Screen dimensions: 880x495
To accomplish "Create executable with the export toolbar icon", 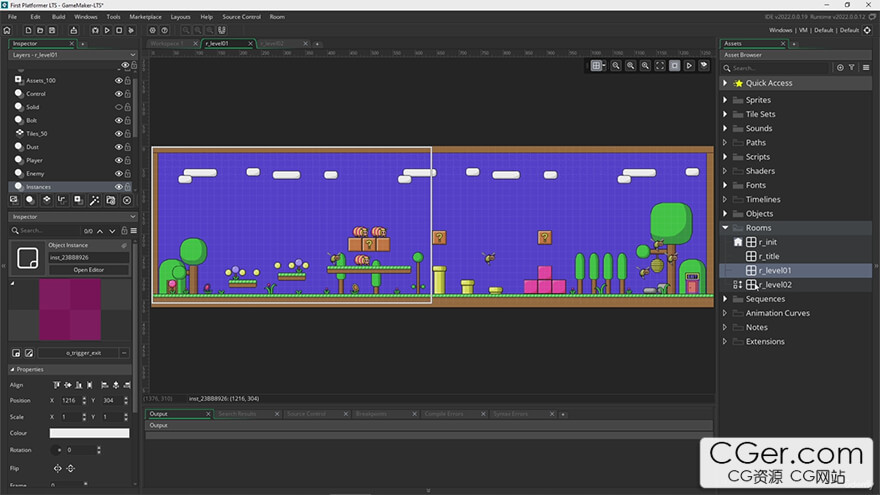I will [x=74, y=30].
